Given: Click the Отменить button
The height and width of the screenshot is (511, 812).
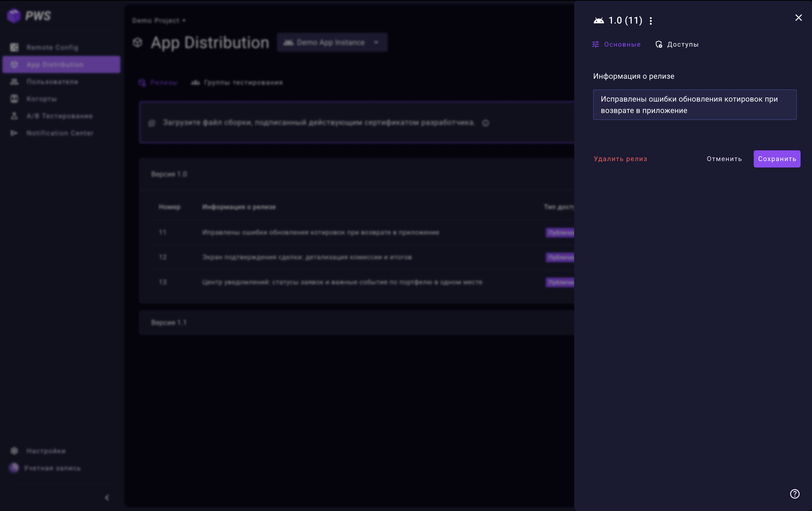Looking at the screenshot, I should (x=724, y=159).
